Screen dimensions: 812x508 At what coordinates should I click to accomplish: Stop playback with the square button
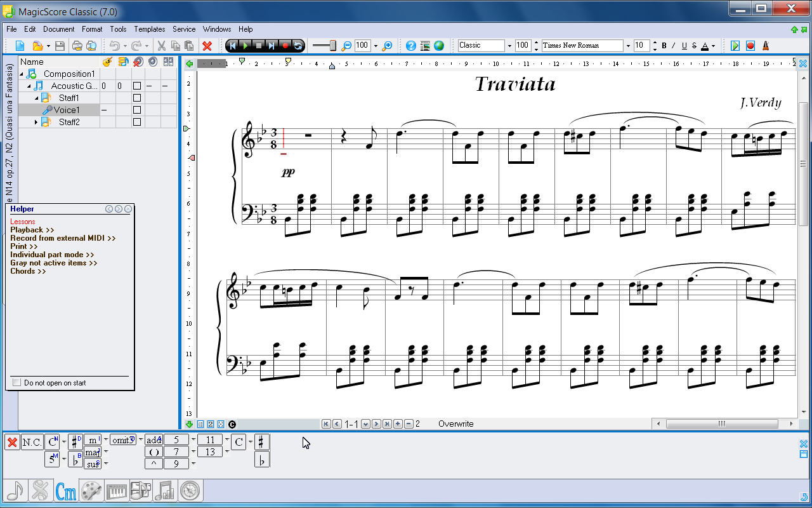259,46
